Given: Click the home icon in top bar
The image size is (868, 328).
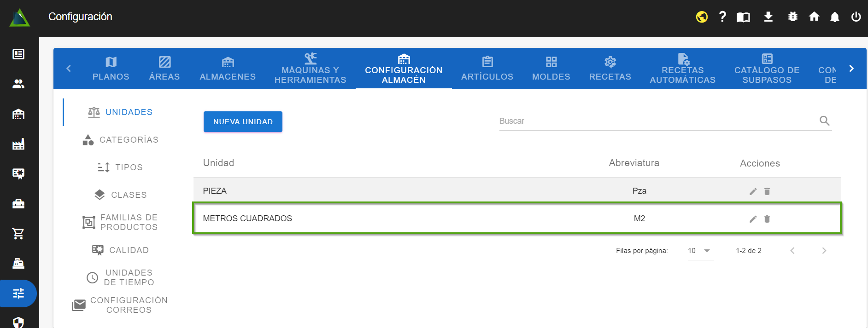Looking at the screenshot, I should click(x=814, y=17).
